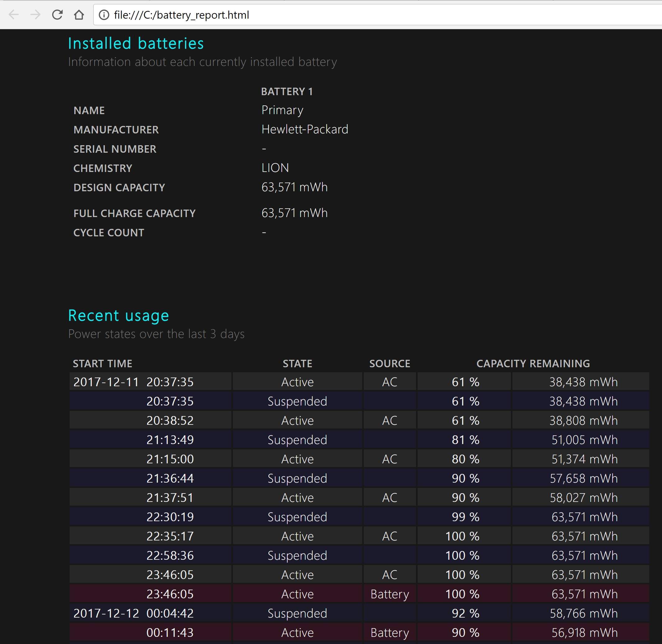
Task: Select the 'Hewlett-Packard' manufacturer value
Action: click(305, 129)
